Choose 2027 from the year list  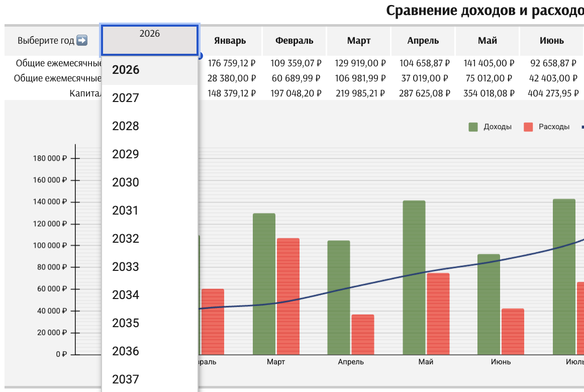click(x=149, y=98)
